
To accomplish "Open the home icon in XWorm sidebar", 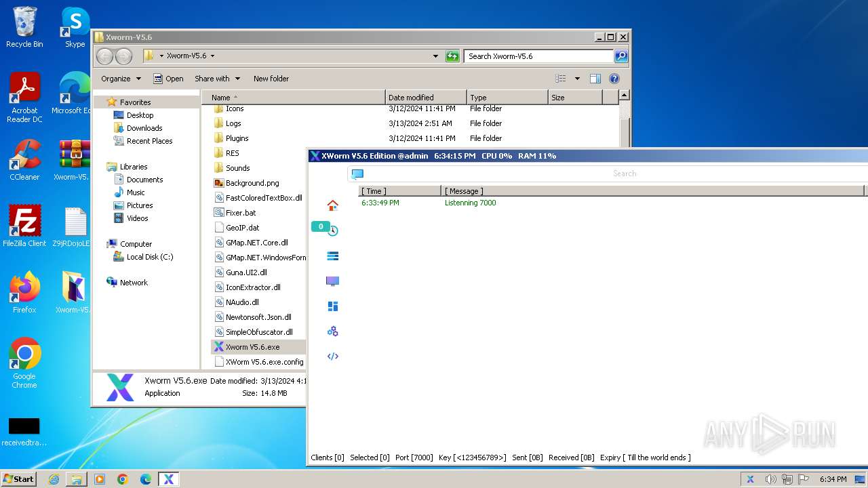I will [x=332, y=205].
